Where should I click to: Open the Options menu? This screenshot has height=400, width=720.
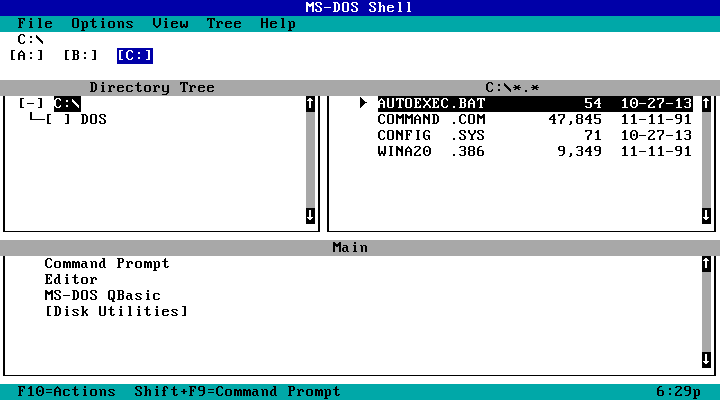[102, 23]
